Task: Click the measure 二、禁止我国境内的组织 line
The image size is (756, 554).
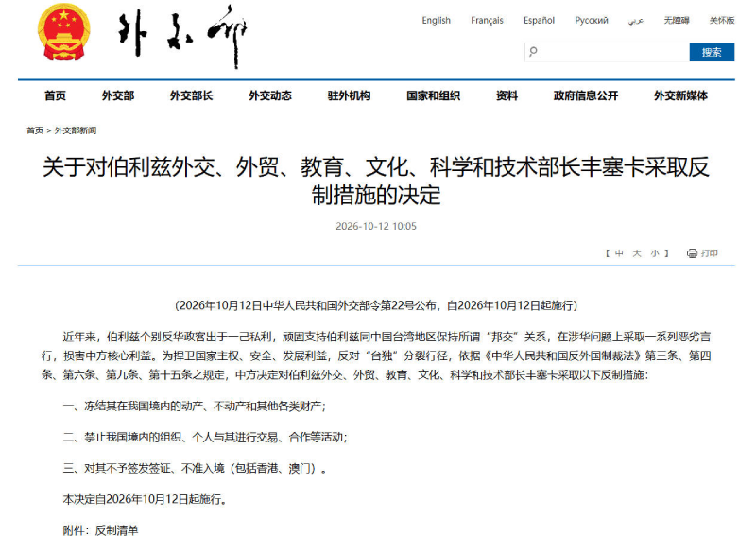Action: (x=205, y=438)
